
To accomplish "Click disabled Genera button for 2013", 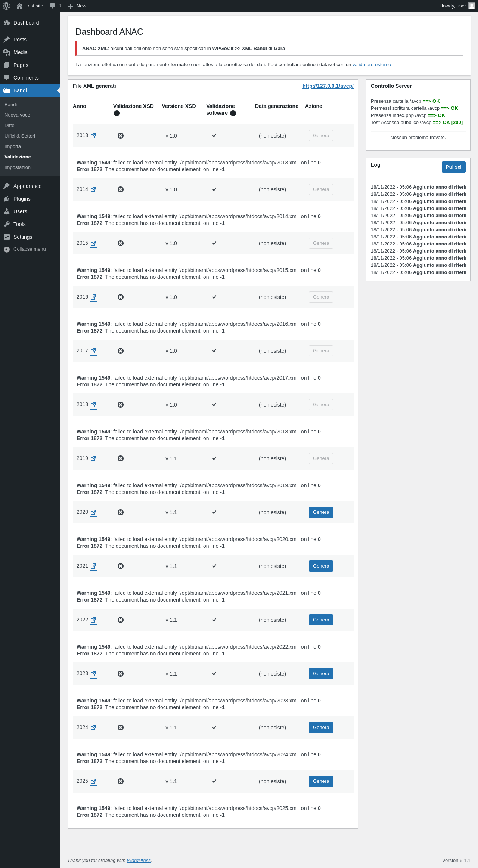I will (x=321, y=136).
